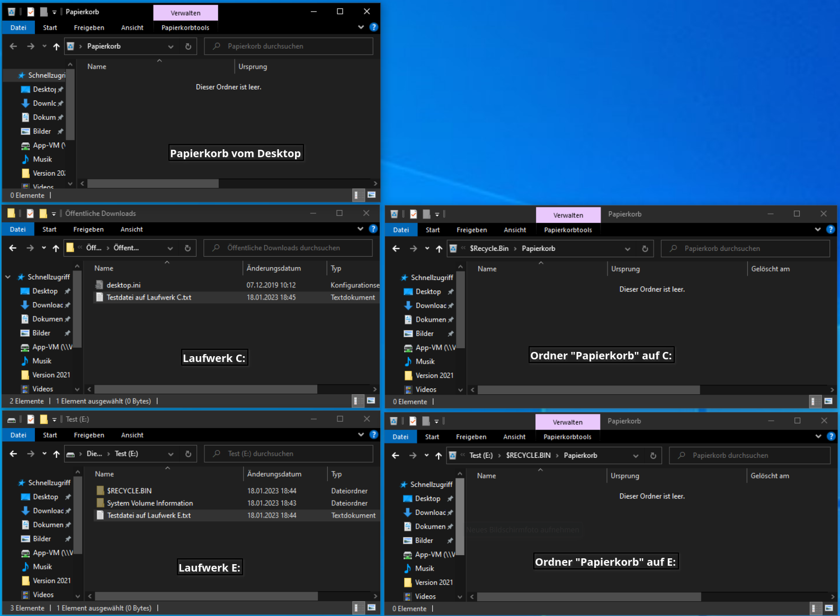Select Verwalten tab in $RECYCLE.BIN E: window
Viewport: 840px width, 616px height.
tap(568, 422)
